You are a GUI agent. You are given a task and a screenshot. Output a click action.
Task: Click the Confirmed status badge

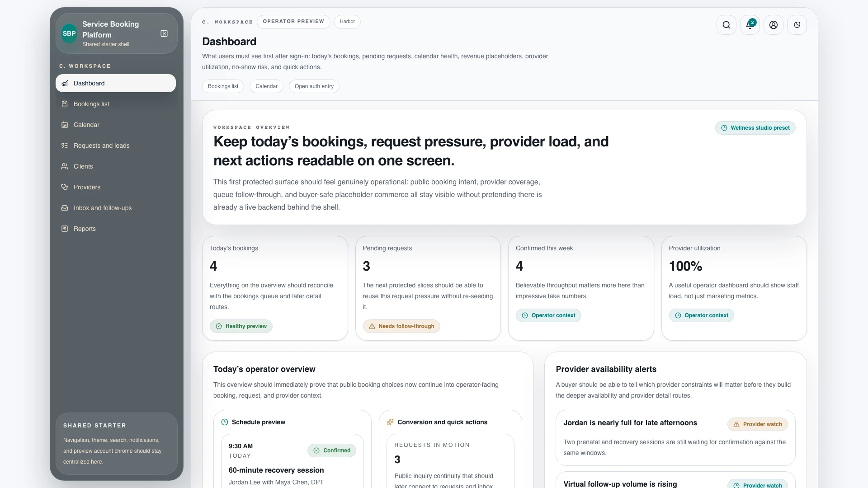coord(332,450)
